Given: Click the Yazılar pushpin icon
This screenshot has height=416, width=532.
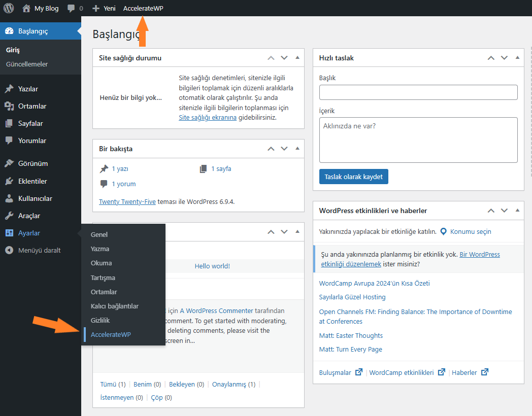Looking at the screenshot, I should [9, 89].
